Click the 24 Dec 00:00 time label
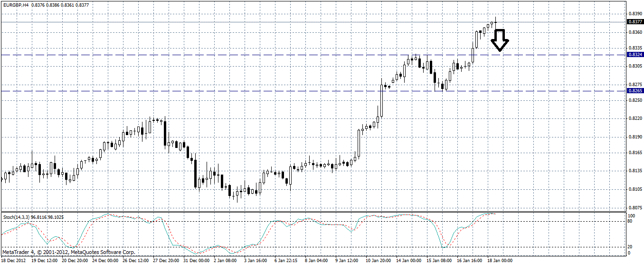 105,261
